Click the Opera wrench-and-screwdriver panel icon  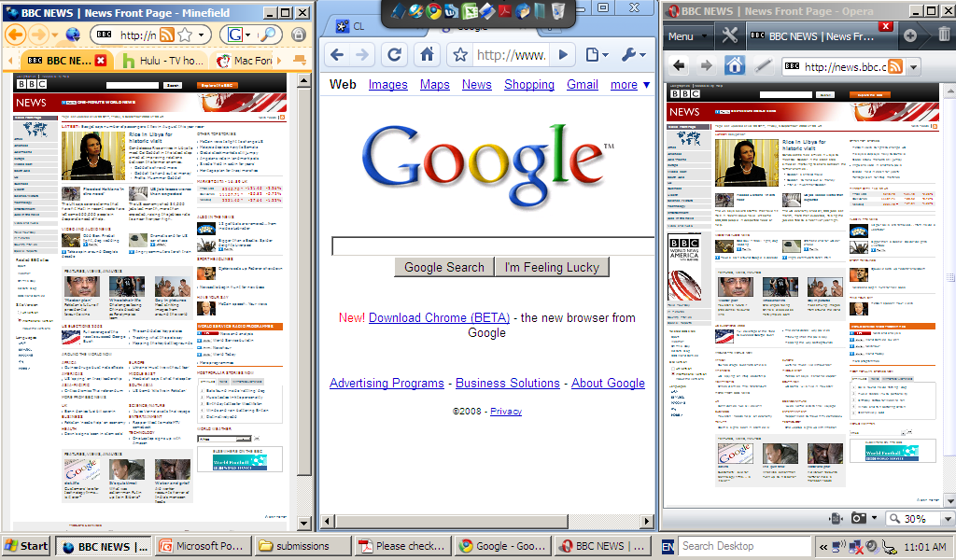[x=729, y=35]
